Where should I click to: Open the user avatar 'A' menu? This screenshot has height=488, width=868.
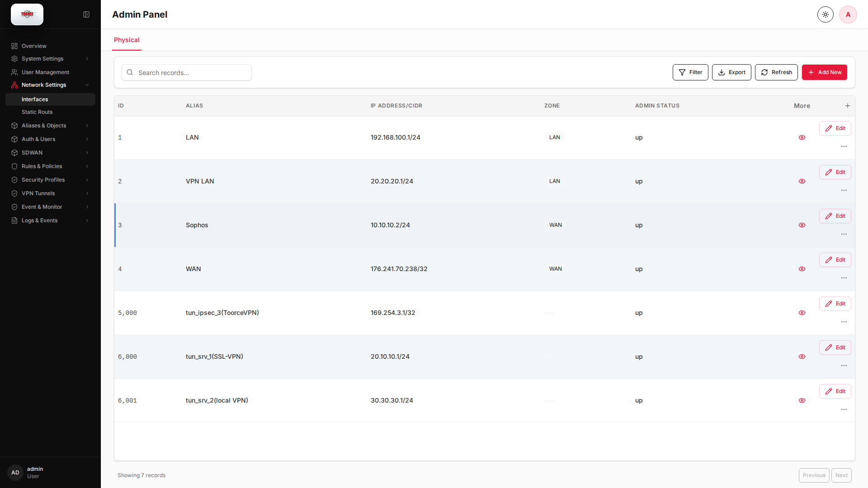click(848, 14)
